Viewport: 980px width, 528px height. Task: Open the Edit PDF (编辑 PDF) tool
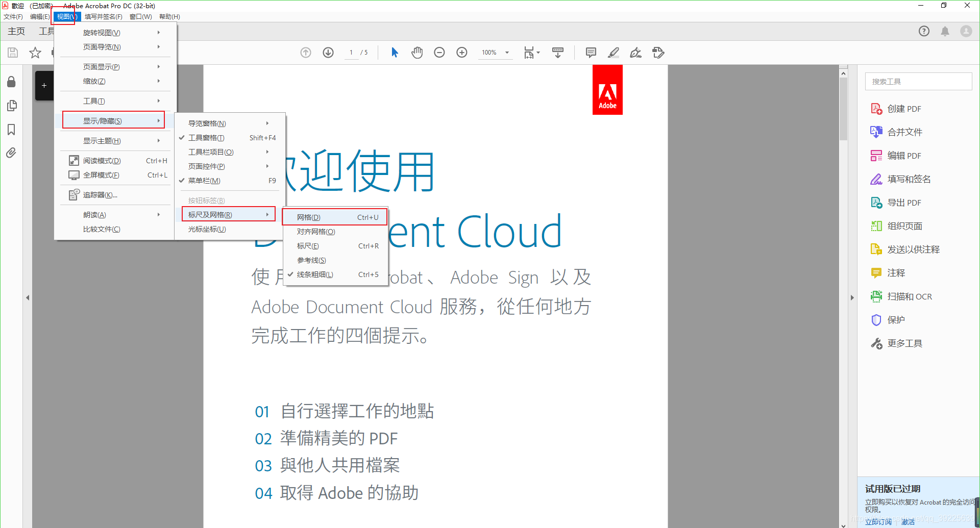[x=896, y=156]
